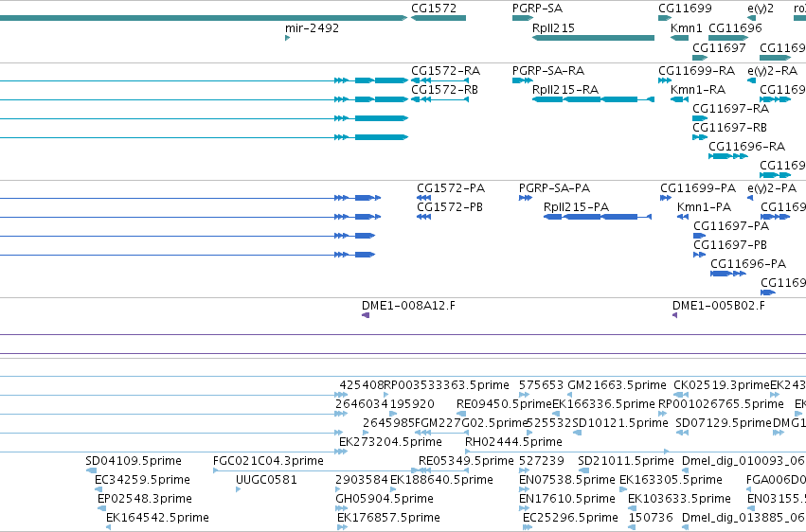The image size is (806, 532).
Task: Select the RpII215-RA transcript label
Action: tap(565, 90)
